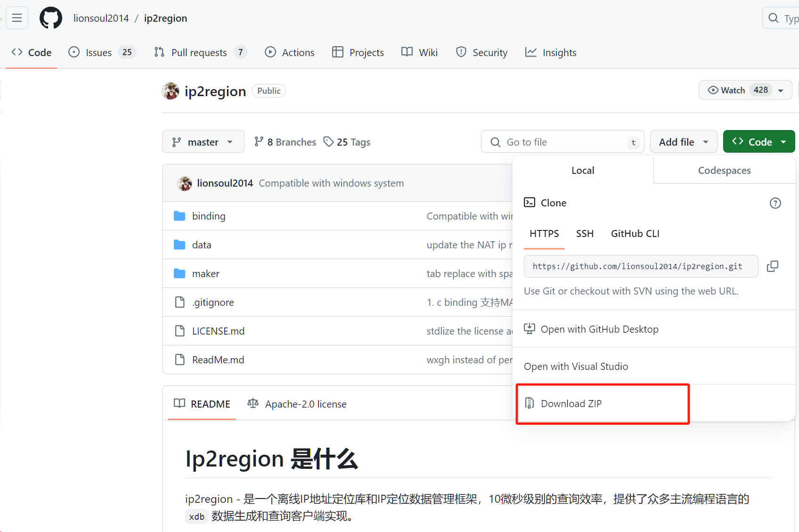
Task: Click the book icon on README tab
Action: pos(179,403)
